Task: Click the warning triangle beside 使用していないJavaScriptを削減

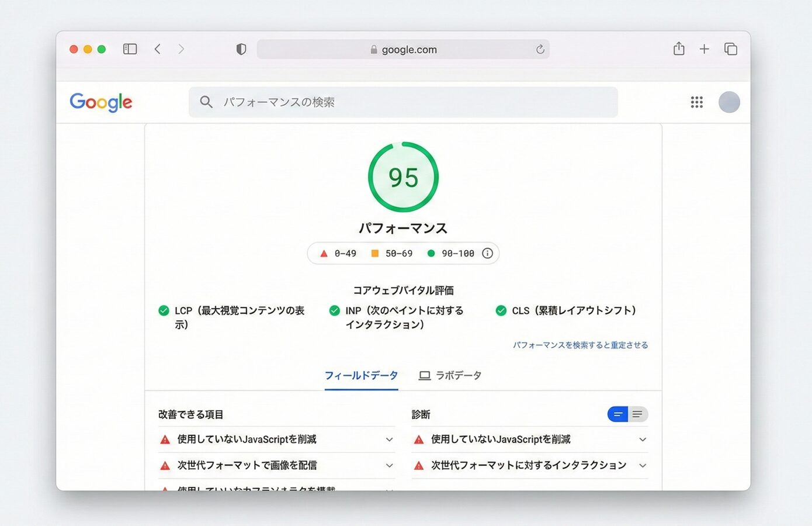Action: (x=164, y=440)
